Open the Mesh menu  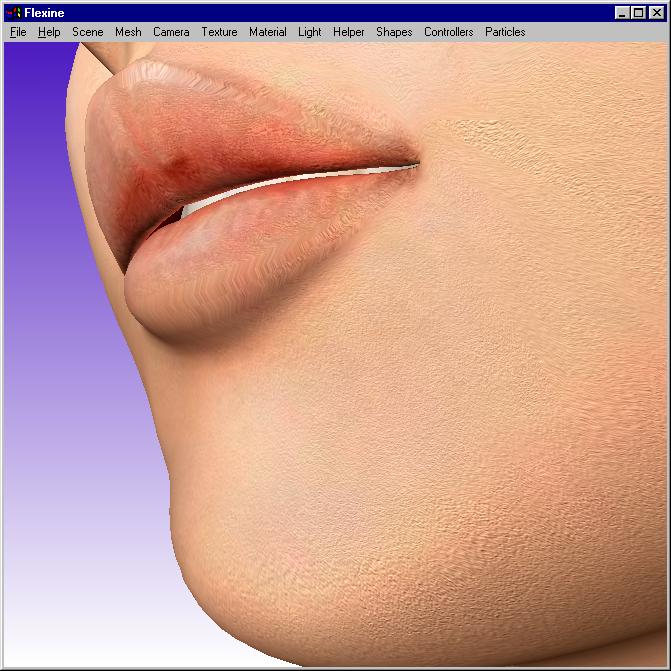point(128,32)
